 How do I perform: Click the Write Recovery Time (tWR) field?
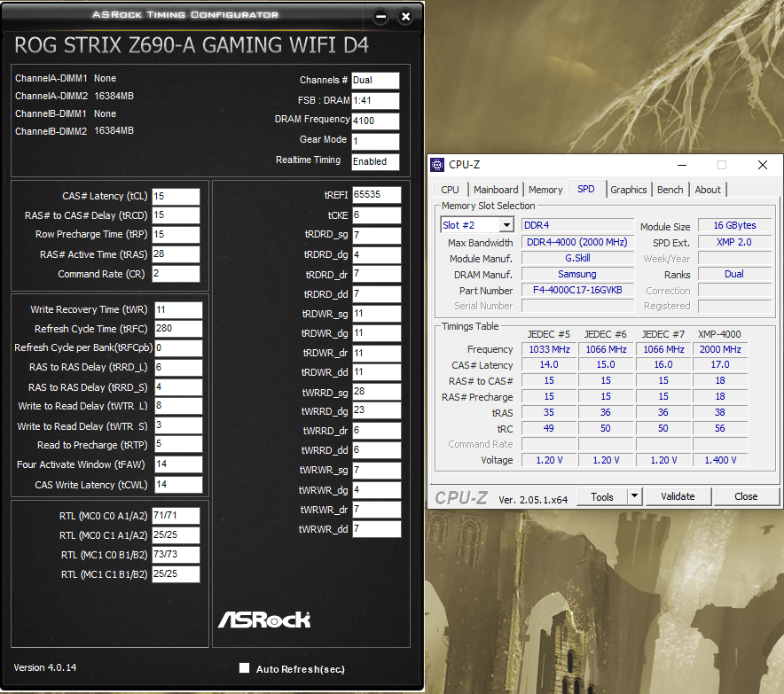(178, 310)
